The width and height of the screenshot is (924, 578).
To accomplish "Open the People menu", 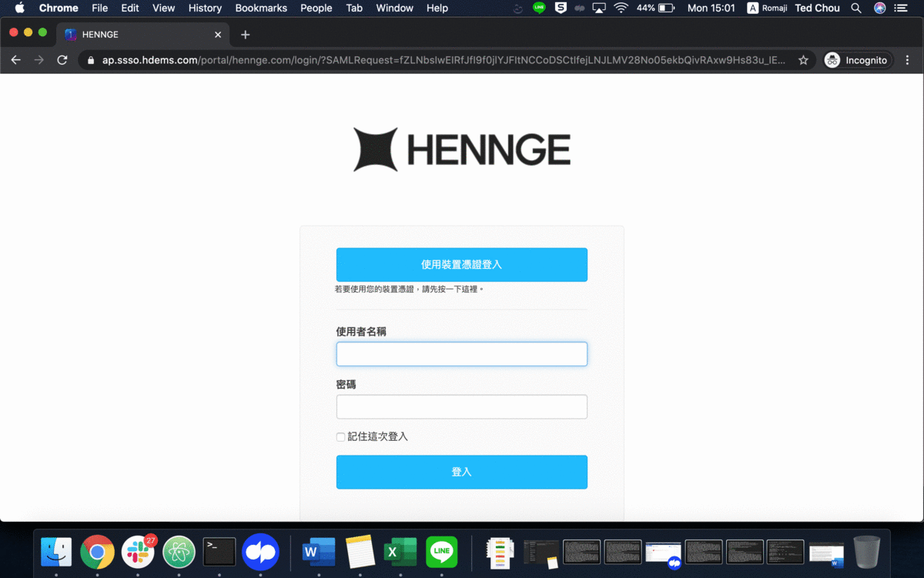I will tap(316, 8).
